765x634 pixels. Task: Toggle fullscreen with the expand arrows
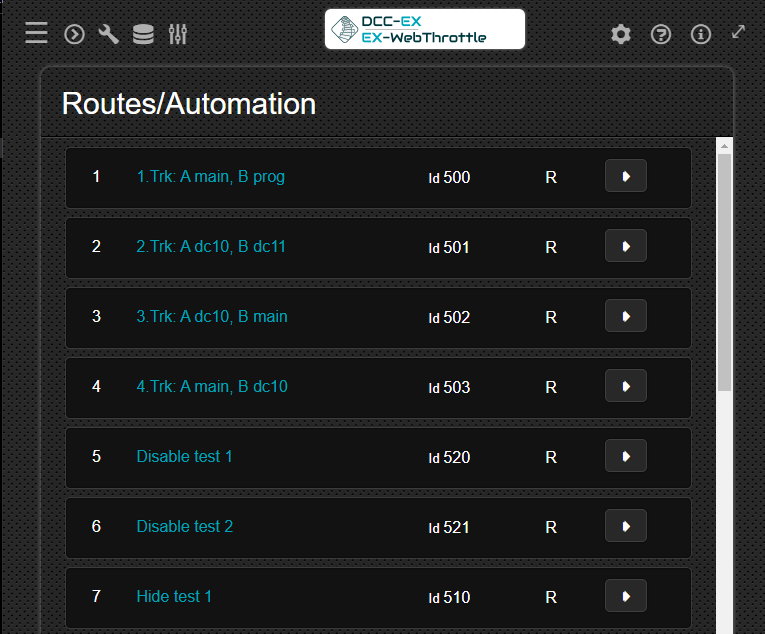[x=738, y=31]
